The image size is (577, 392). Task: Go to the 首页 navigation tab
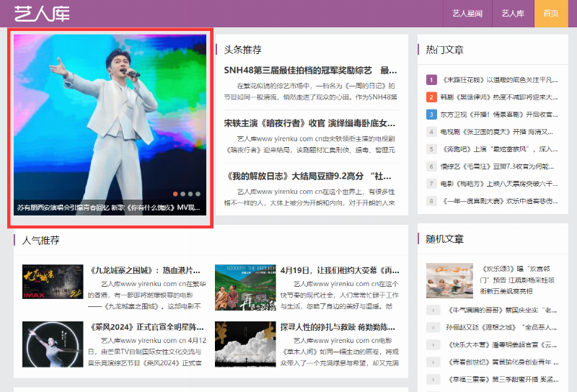[551, 14]
